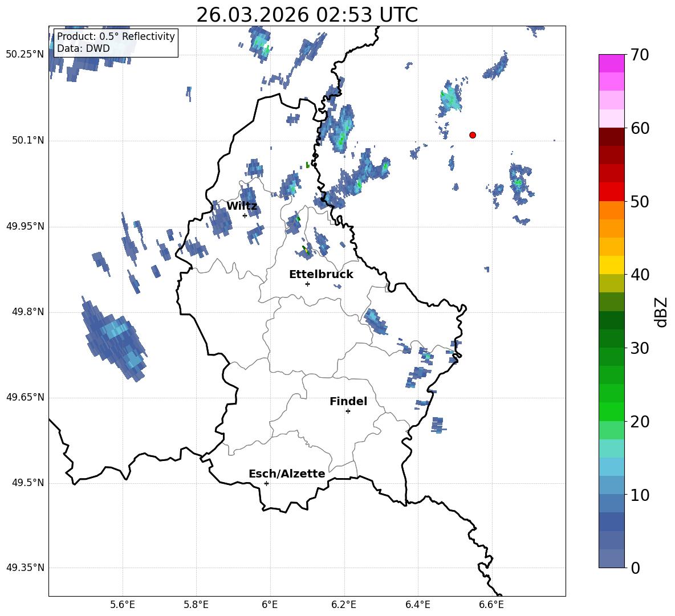Click the 6.4°E longitude label
675x616 pixels.
click(417, 605)
